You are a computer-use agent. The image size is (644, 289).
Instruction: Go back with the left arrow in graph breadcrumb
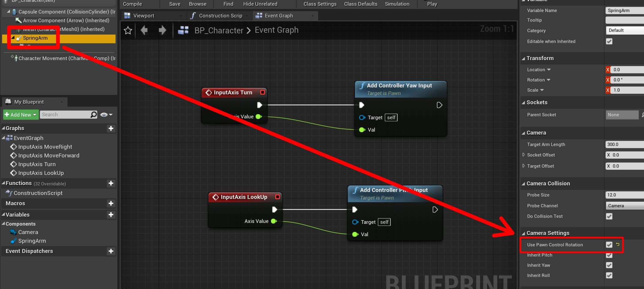[144, 30]
